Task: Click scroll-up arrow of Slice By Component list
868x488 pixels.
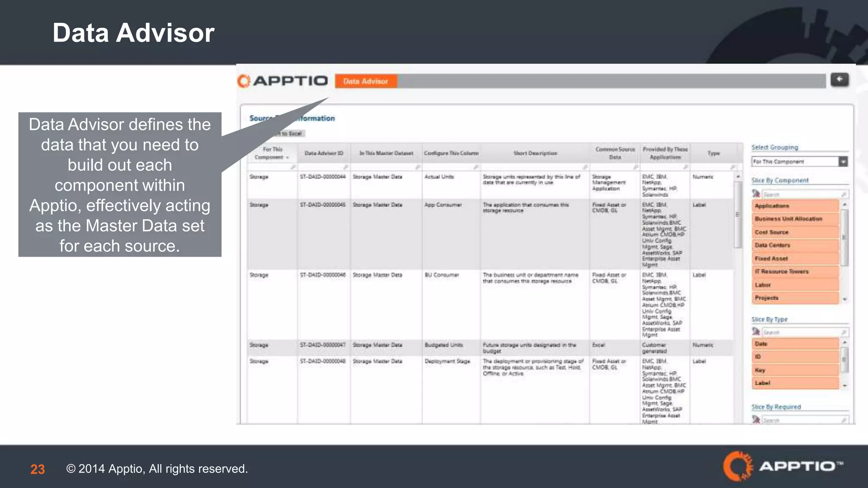Action: click(844, 205)
